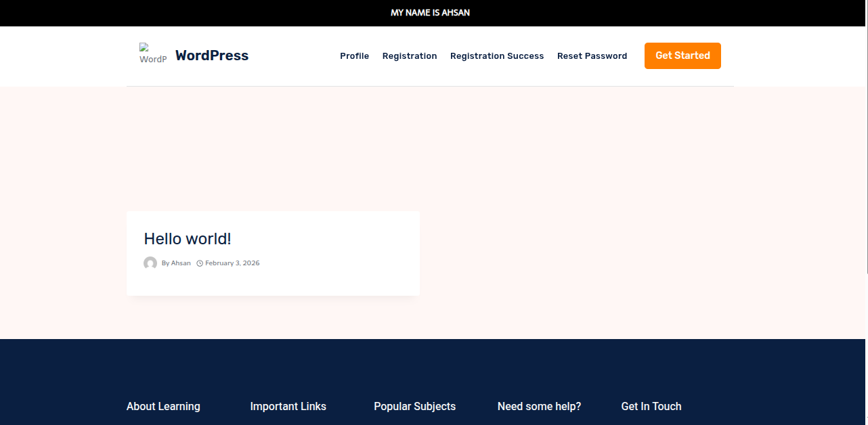This screenshot has height=425, width=868.
Task: Click the February 3, 2026 post date
Action: click(232, 263)
